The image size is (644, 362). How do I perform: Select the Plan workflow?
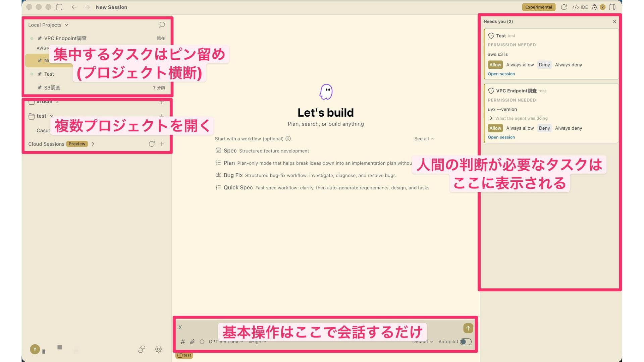tap(314, 163)
